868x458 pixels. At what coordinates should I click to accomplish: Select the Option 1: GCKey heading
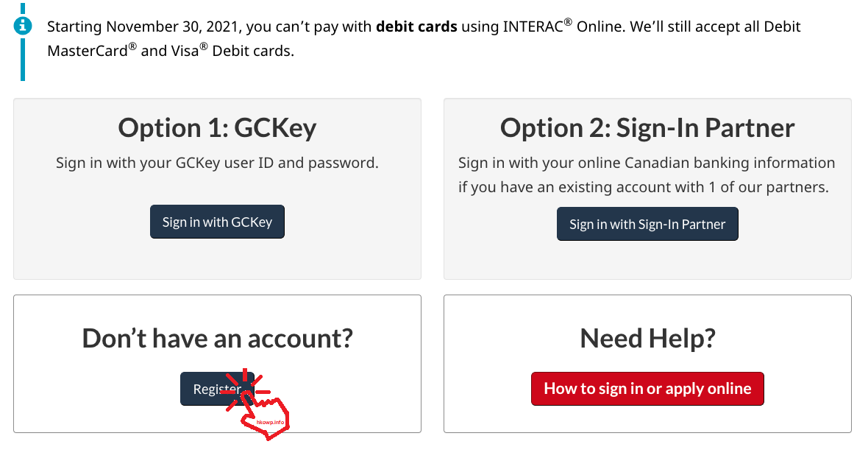click(217, 128)
